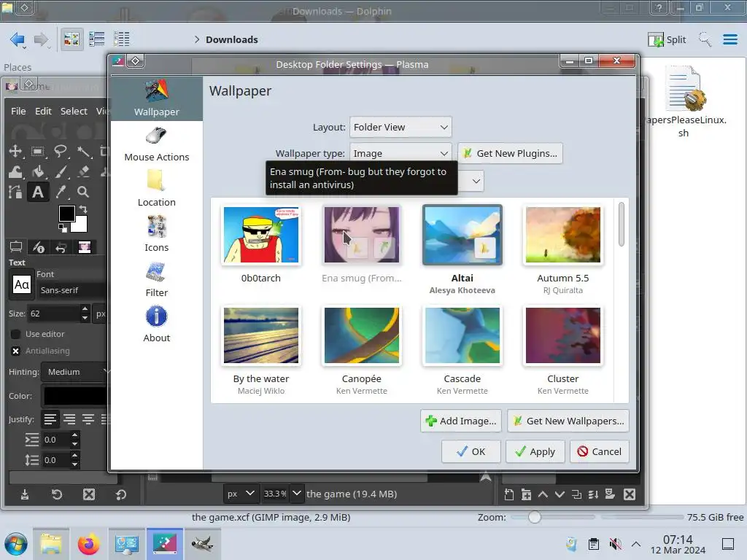The height and width of the screenshot is (560, 747).
Task: Toggle the Antialiasing checkbox
Action: coord(16,351)
